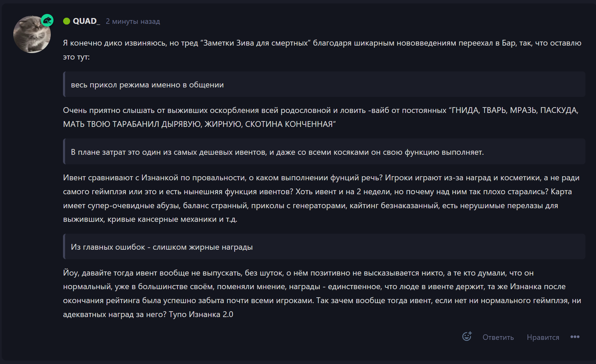
Task: Expand quote "Из главных ошибок - слишком жирные награды"
Action: [161, 247]
